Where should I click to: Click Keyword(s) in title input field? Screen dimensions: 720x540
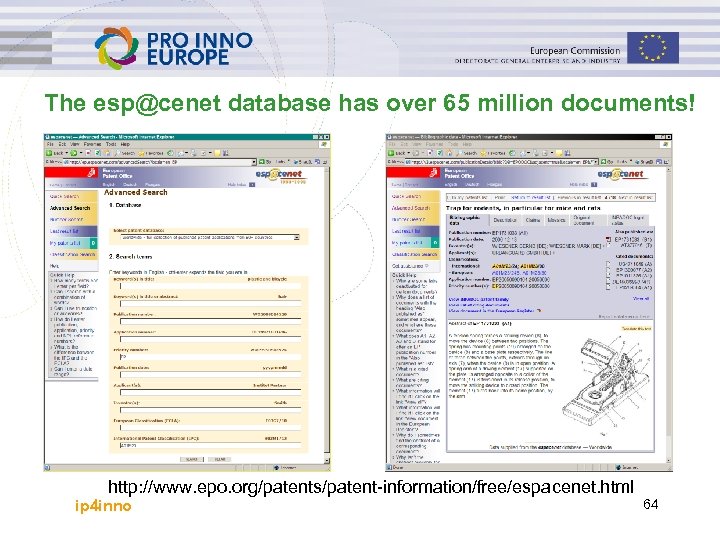click(x=210, y=286)
